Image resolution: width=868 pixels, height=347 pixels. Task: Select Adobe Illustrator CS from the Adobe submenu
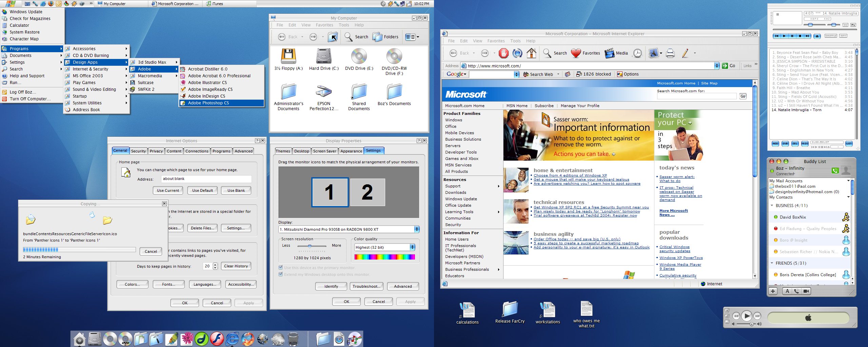(221, 83)
